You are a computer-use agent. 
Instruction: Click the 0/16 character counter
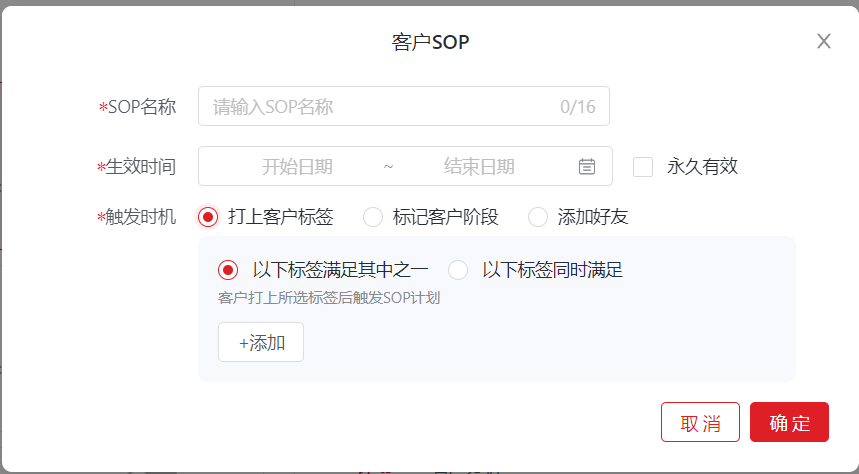pos(577,106)
